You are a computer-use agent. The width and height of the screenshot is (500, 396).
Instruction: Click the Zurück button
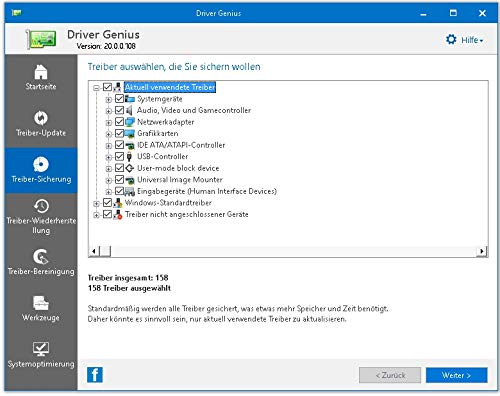coord(390,375)
